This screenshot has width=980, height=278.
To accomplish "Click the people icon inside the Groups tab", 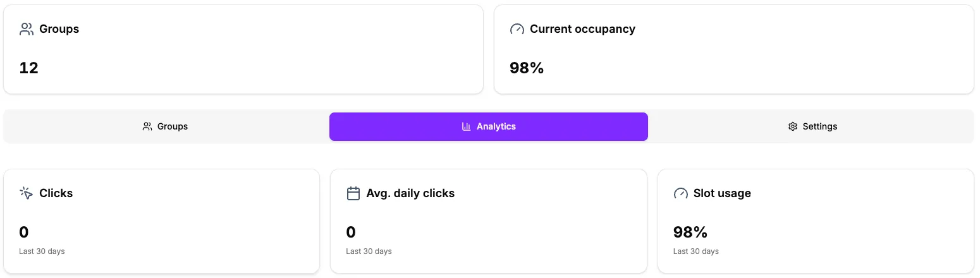I will (147, 126).
